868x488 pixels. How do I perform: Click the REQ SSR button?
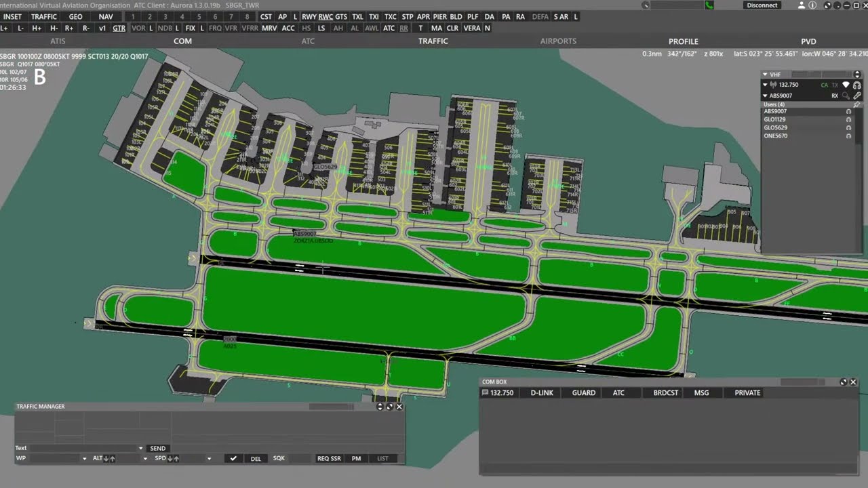pos(329,459)
